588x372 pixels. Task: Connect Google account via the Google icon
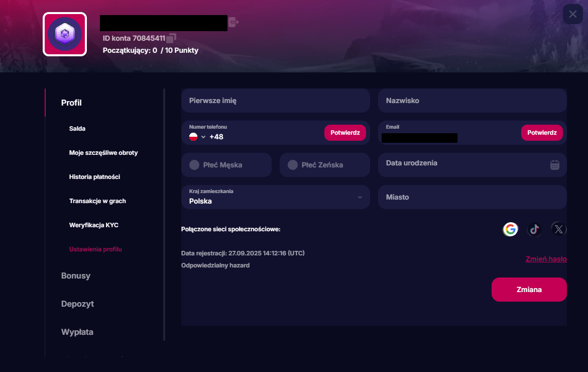point(510,229)
